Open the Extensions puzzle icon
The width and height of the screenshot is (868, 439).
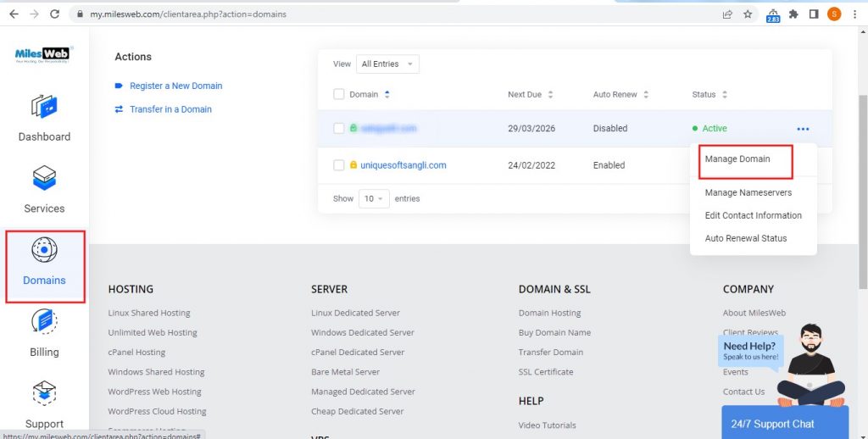click(x=793, y=14)
